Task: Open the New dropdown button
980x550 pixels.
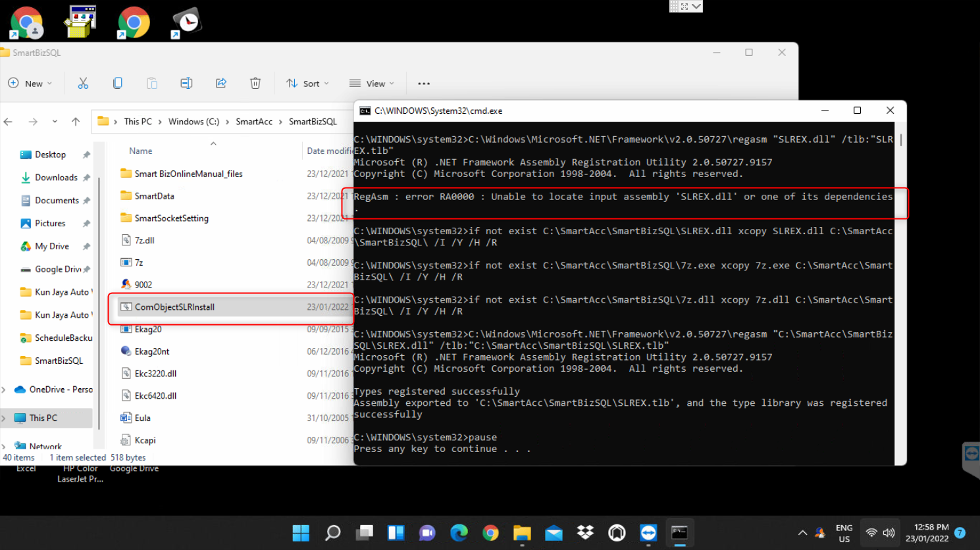Action: point(30,84)
